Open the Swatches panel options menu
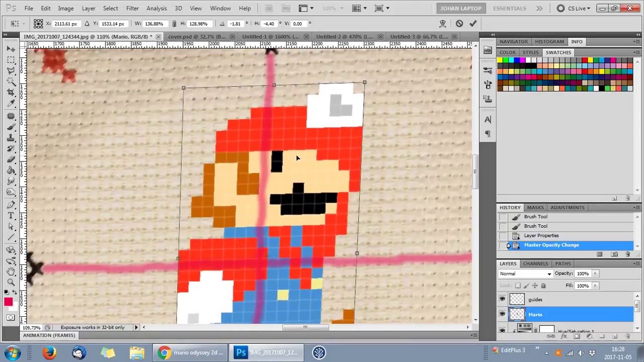 pos(637,52)
